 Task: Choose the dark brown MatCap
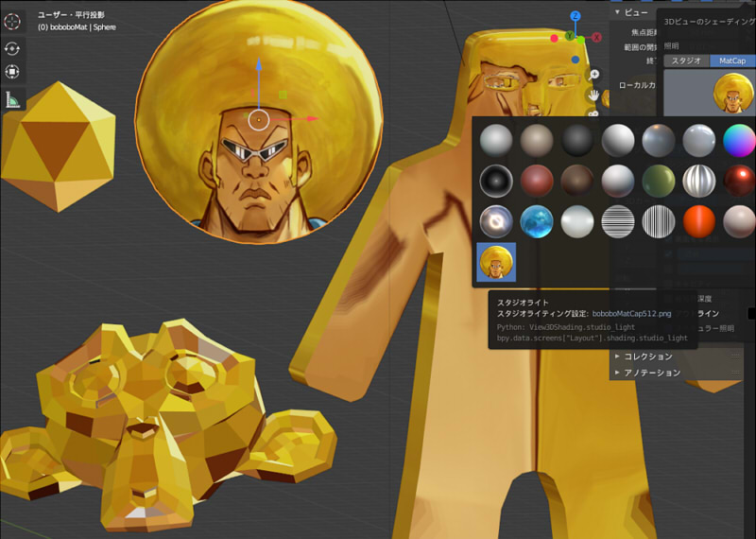tap(577, 181)
